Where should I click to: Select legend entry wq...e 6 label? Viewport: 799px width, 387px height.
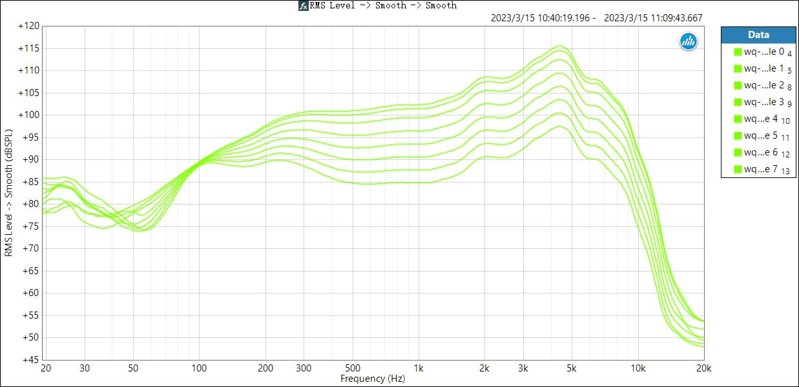761,152
